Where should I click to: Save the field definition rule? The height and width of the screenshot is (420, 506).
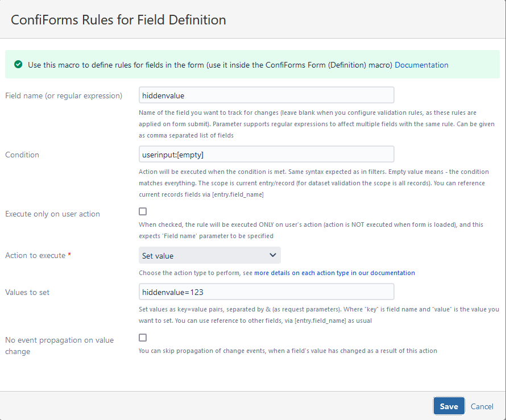[449, 406]
